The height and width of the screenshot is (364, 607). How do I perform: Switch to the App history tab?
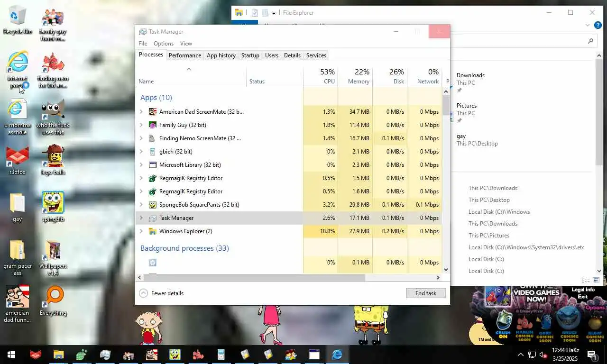point(221,55)
